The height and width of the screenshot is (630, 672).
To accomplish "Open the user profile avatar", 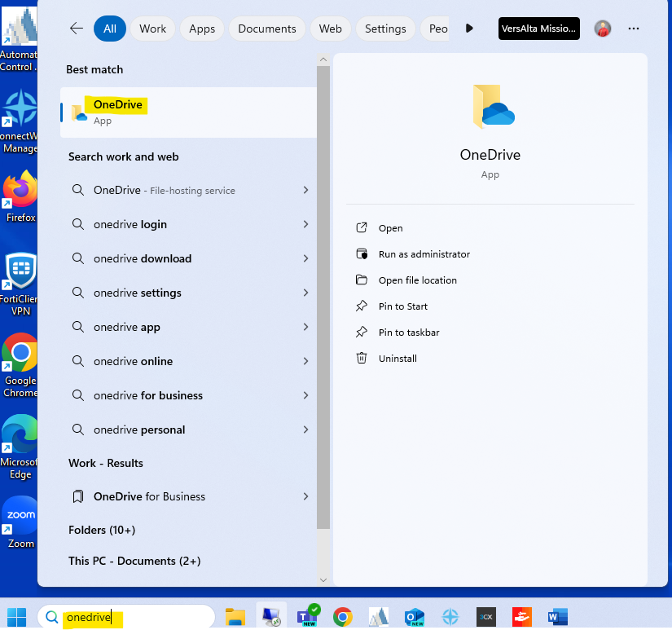I will click(x=602, y=29).
